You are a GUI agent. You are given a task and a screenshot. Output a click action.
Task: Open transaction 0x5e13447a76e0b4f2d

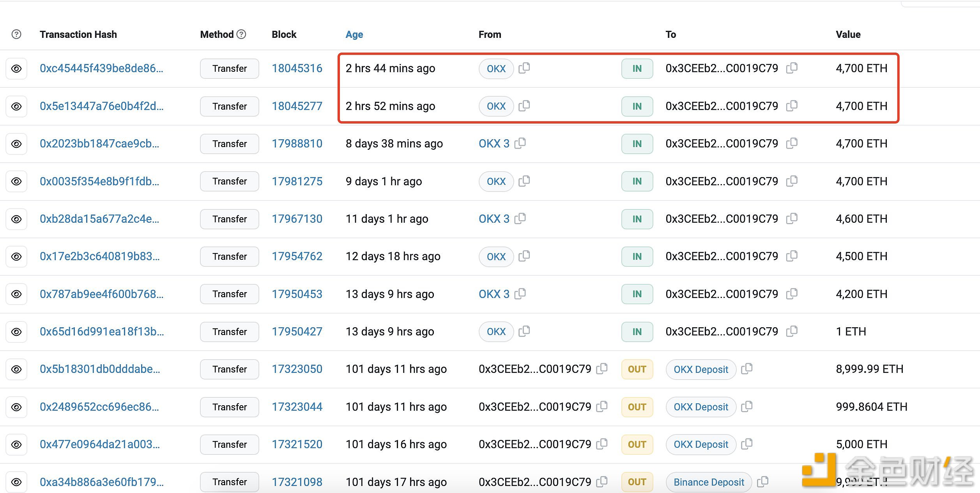point(101,106)
